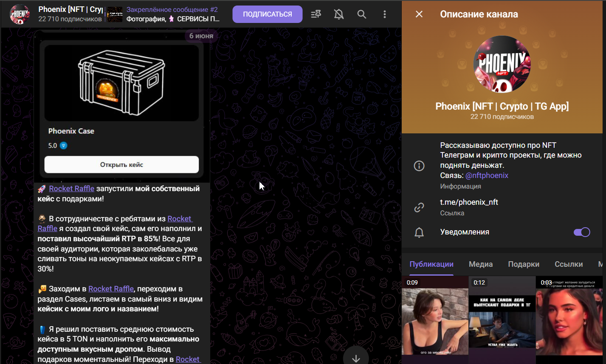
Task: Click the bell icon next to Уведомления
Action: (x=419, y=232)
